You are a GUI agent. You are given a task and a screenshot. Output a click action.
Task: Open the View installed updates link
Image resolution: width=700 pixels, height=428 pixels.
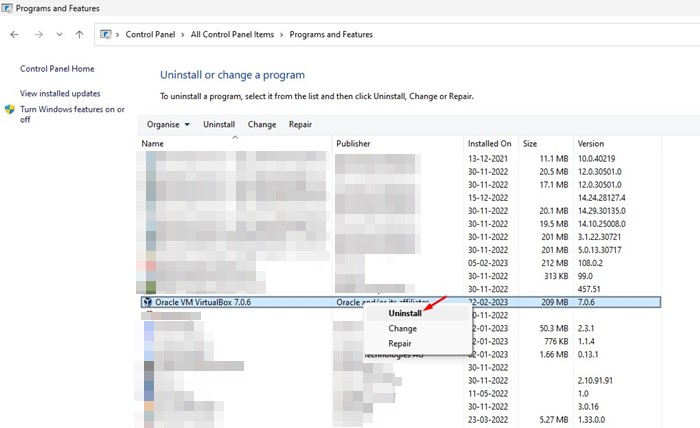[60, 93]
